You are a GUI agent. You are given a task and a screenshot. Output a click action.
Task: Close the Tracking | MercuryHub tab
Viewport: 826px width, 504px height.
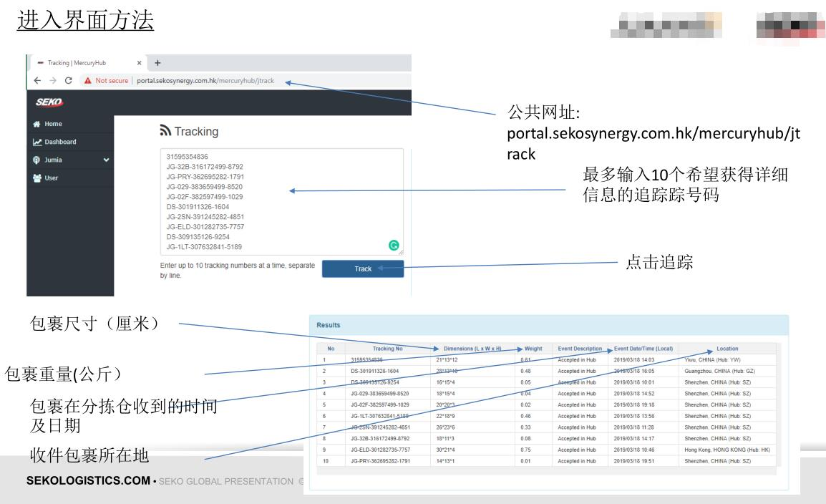139,63
